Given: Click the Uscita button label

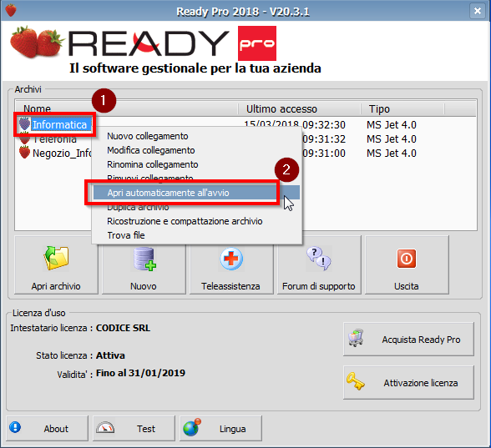Looking at the screenshot, I should coord(407,286).
